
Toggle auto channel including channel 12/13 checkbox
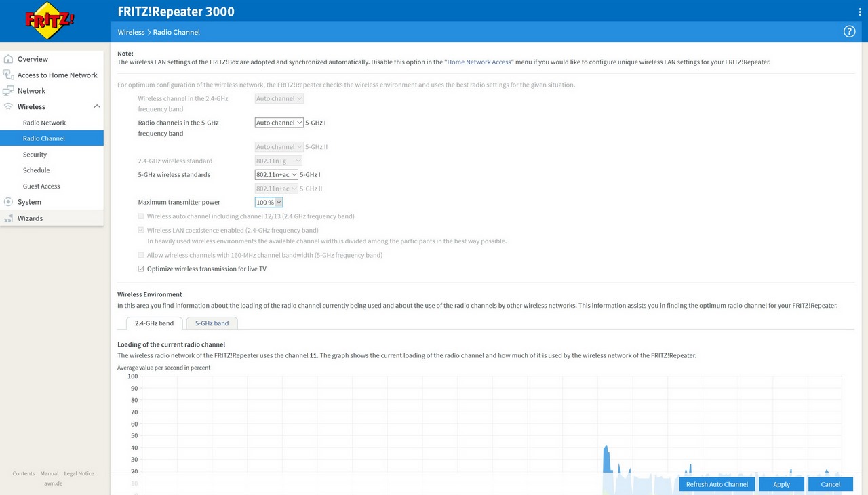(x=141, y=216)
